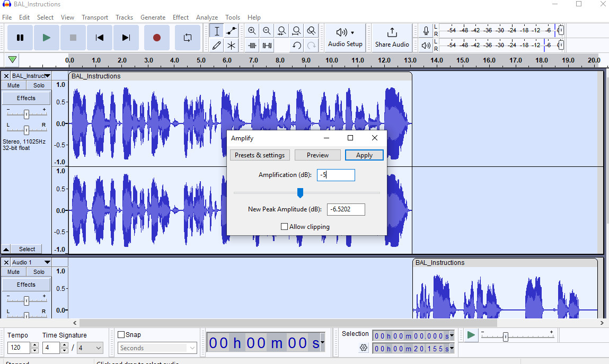Open the Seconds snap format dropdown
Screen dimensions: 609x364
point(157,348)
